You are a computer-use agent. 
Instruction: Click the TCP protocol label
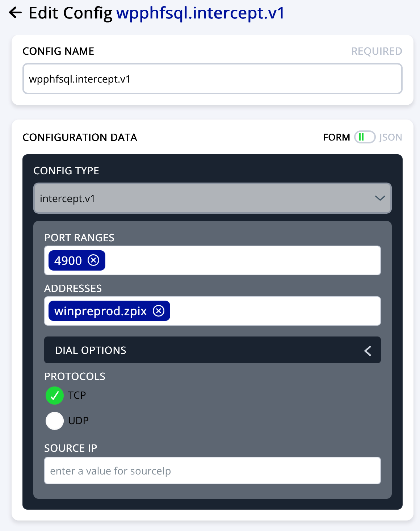pyautogui.click(x=77, y=395)
